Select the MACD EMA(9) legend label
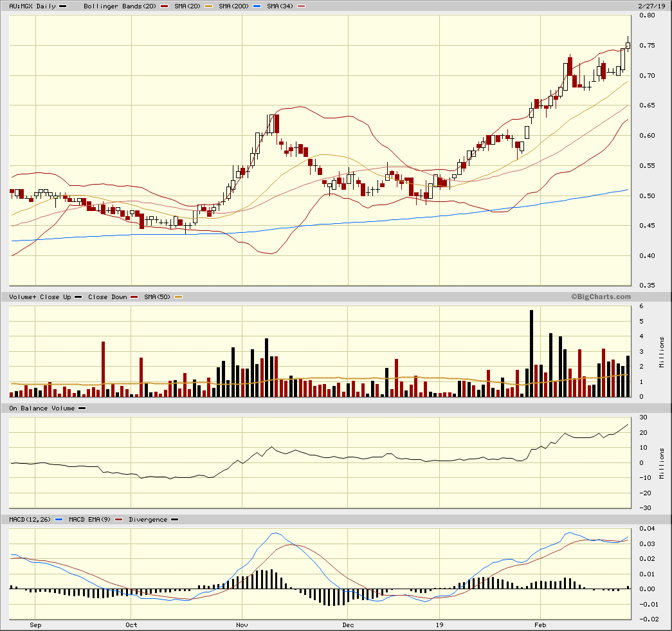The height and width of the screenshot is (631, 672). pyautogui.click(x=89, y=520)
